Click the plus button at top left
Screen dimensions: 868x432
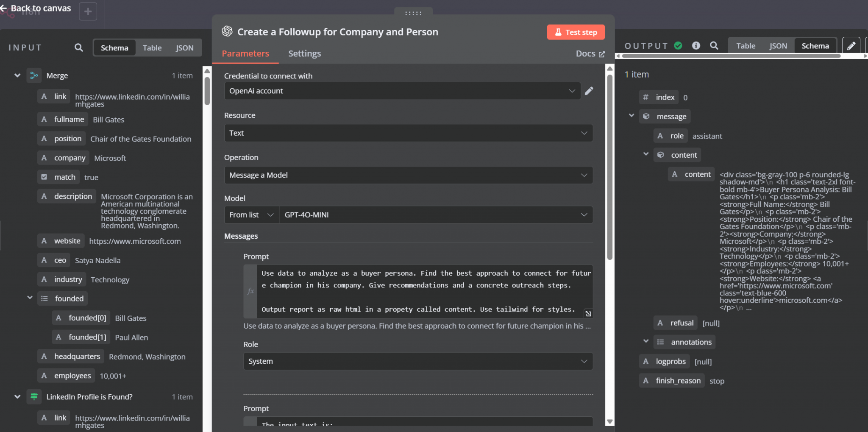click(x=88, y=11)
